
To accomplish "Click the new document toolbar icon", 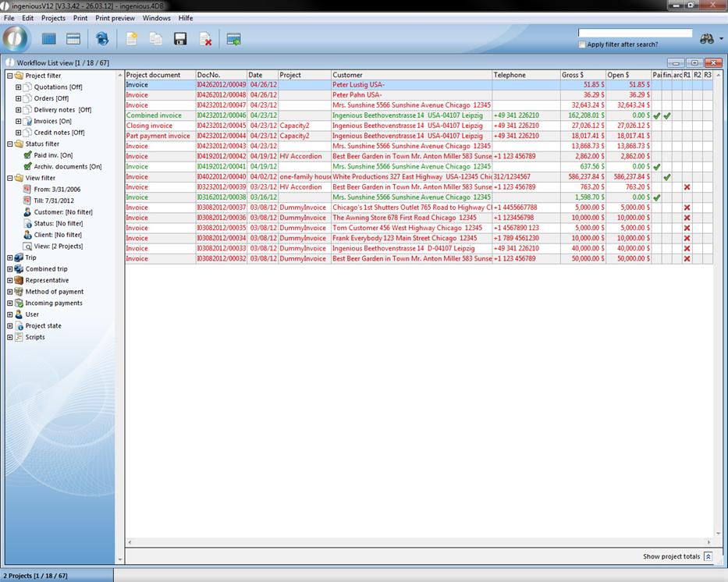I will pyautogui.click(x=132, y=39).
